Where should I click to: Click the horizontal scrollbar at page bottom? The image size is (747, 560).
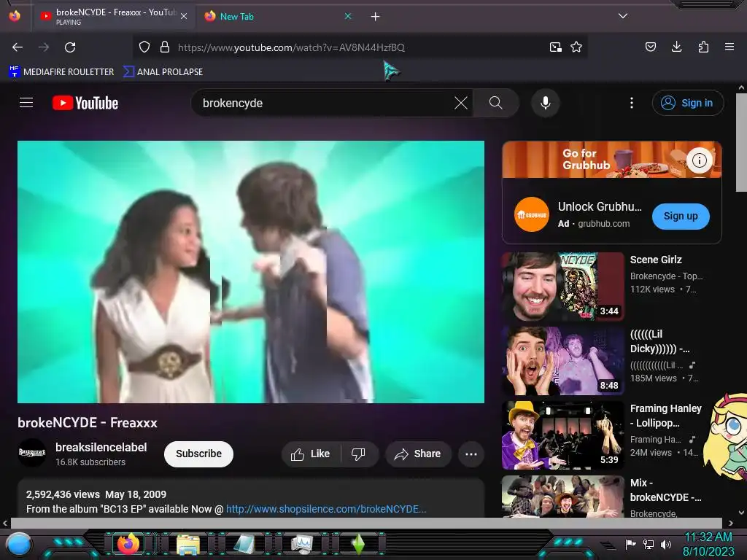tap(366, 523)
